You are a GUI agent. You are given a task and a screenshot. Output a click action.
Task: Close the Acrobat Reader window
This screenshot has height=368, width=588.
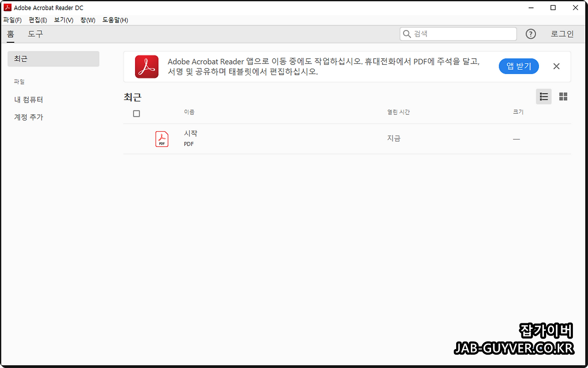tap(576, 8)
